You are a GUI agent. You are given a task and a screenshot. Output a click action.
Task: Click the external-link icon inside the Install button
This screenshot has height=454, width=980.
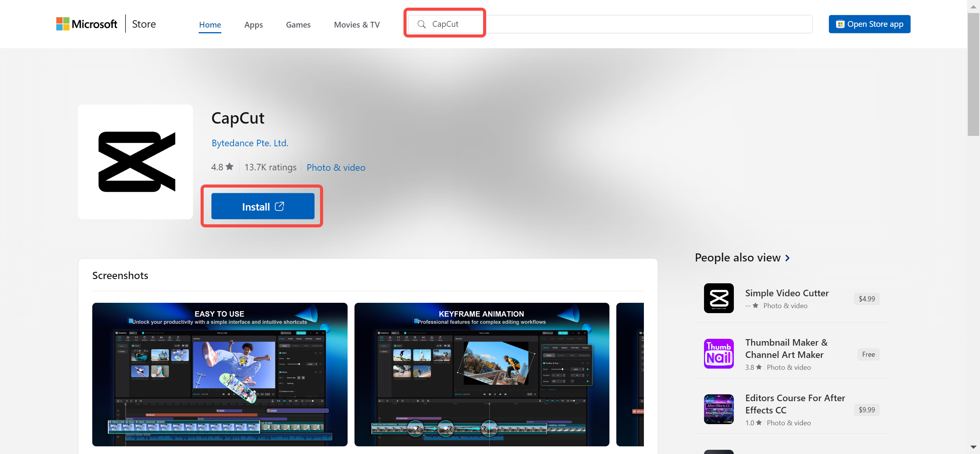[279, 206]
